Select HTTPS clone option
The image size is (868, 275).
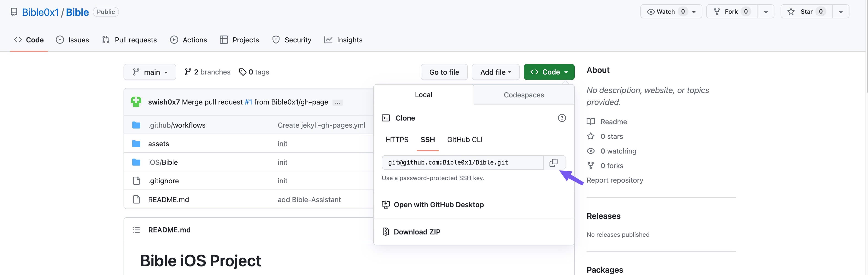click(x=397, y=140)
